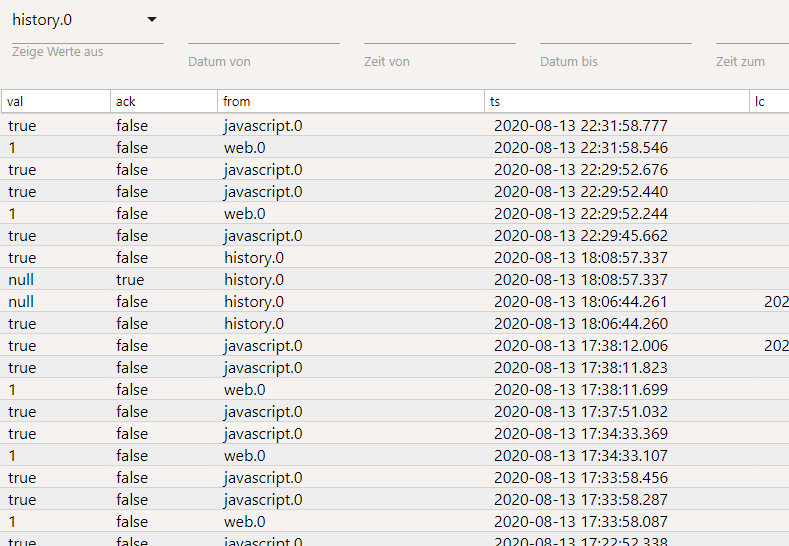Select the row with timestamp 22:31:58.777

tap(580, 125)
